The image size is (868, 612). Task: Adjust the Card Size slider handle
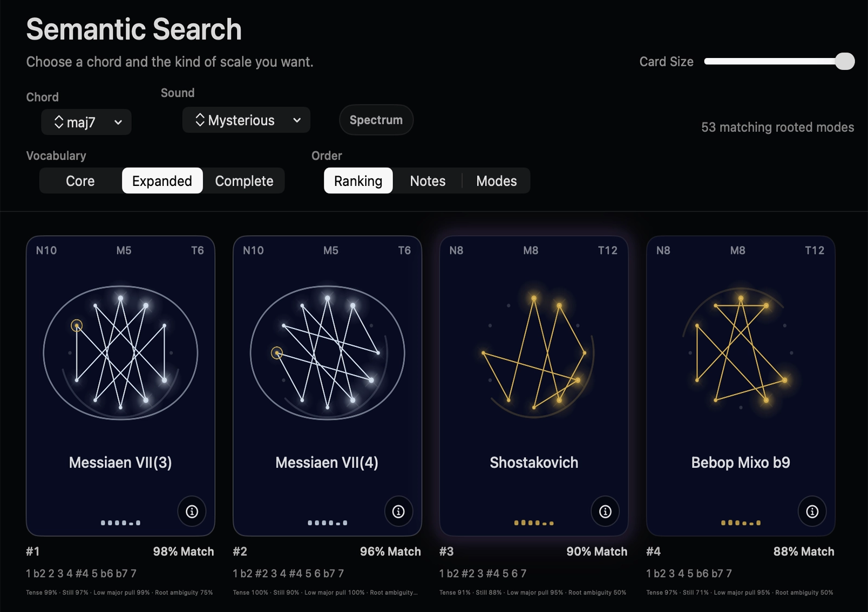click(x=845, y=61)
